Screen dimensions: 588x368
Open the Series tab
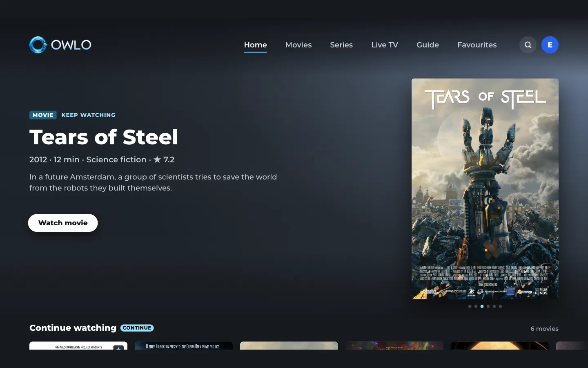341,45
